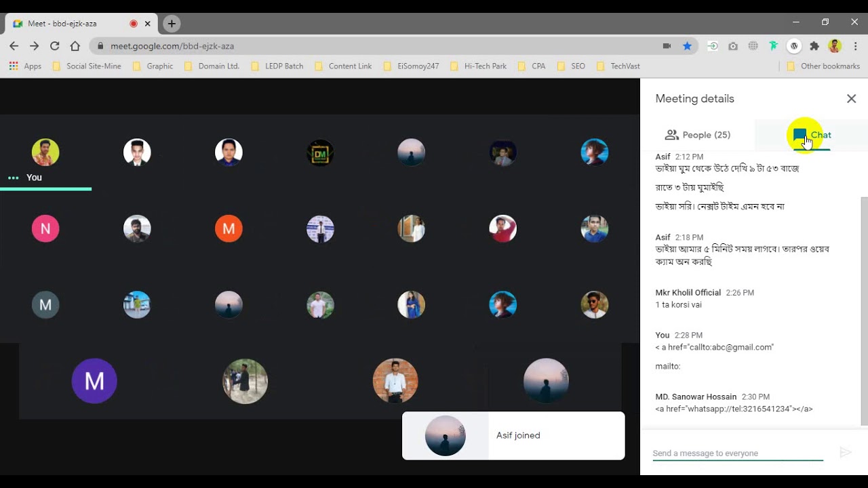Screen dimensions: 868x488
Task: Open Domain Ltd. bookmark folder
Action: (x=212, y=66)
